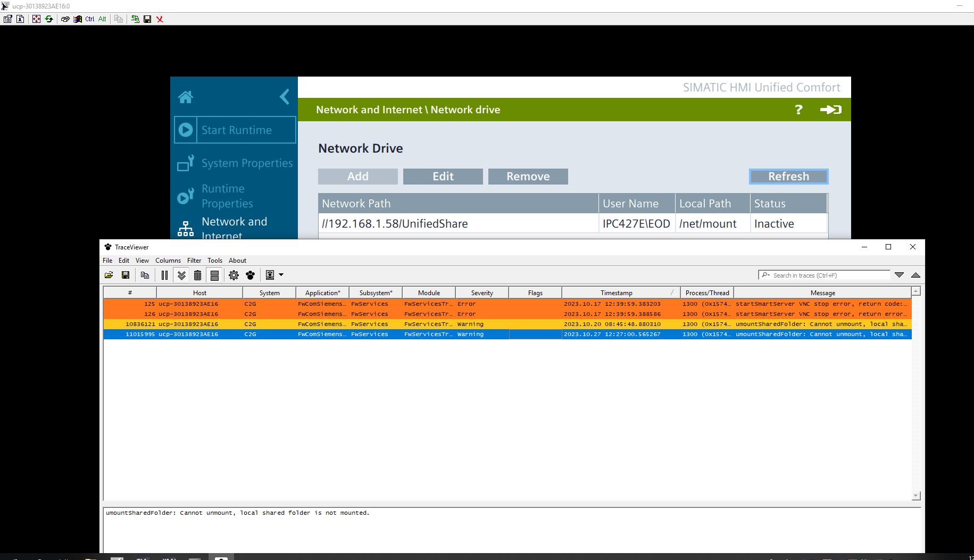This screenshot has height=560, width=974.
Task: Show VNC connection info icon
Action: [x=20, y=19]
